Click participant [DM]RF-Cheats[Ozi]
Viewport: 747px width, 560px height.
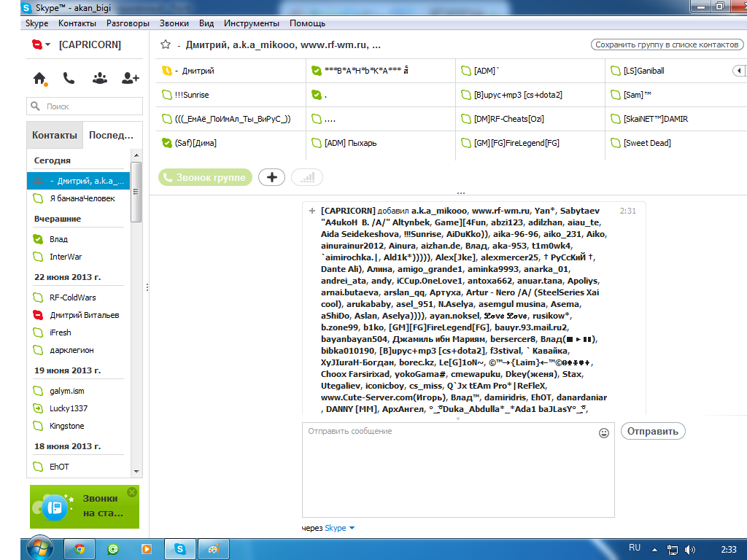[530, 119]
